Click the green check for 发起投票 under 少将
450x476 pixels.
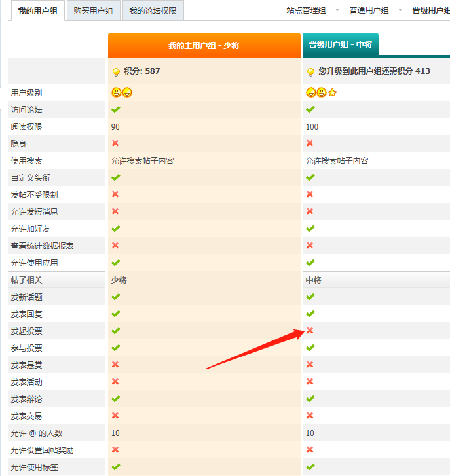click(116, 331)
